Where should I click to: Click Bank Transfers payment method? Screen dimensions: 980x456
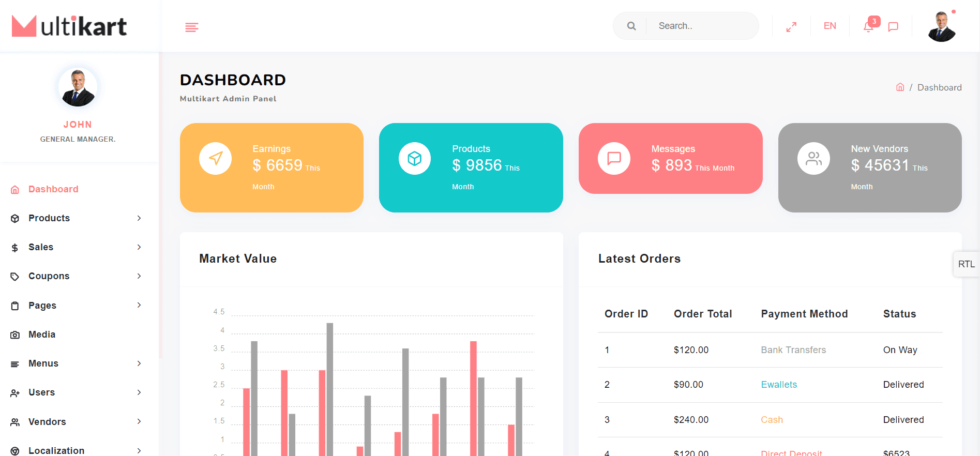tap(793, 350)
